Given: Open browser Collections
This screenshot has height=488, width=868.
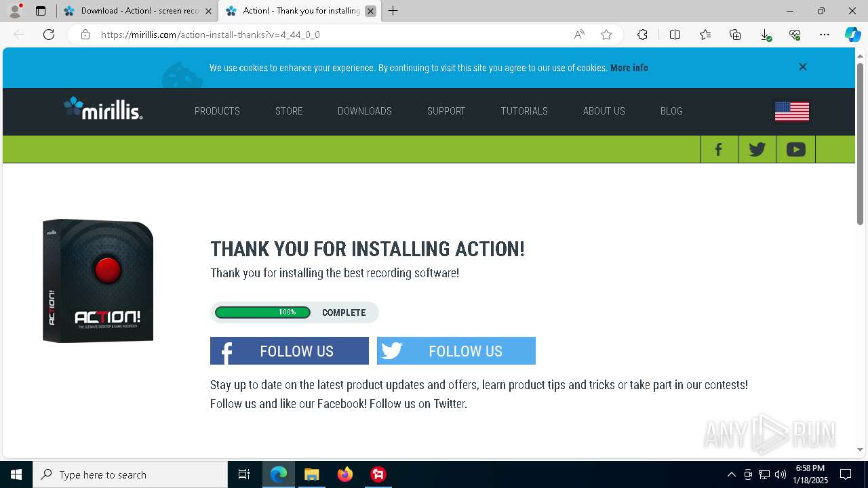Looking at the screenshot, I should click(735, 35).
